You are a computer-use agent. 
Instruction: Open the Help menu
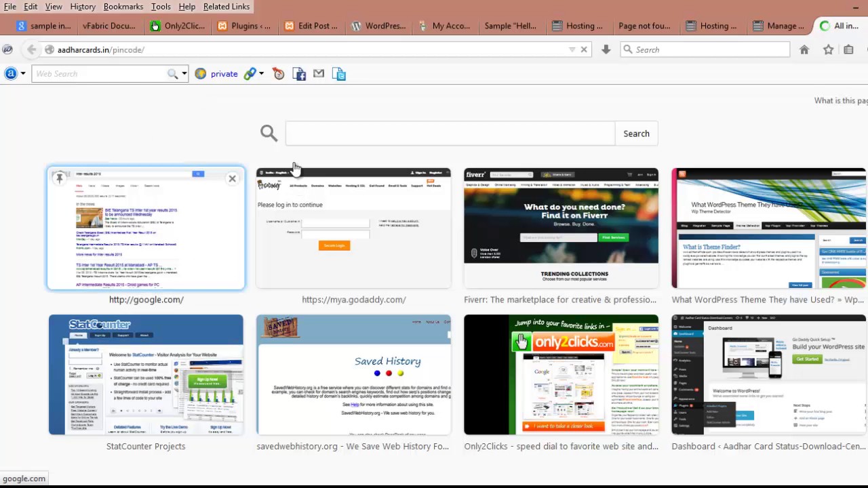186,7
